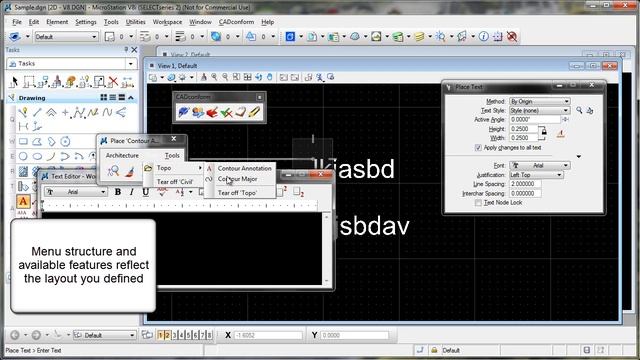Click the Underline button in Text Editor
The image size is (640, 360).
(x=145, y=192)
